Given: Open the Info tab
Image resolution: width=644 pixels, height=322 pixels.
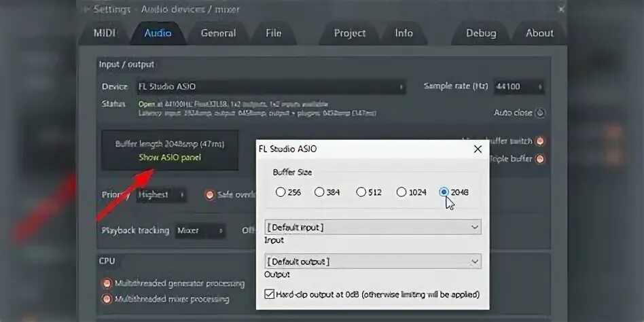Looking at the screenshot, I should [x=404, y=33].
